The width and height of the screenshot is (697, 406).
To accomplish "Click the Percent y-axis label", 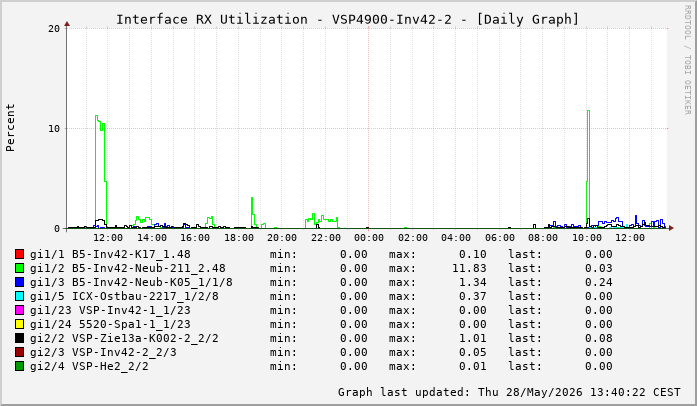I will click(10, 128).
